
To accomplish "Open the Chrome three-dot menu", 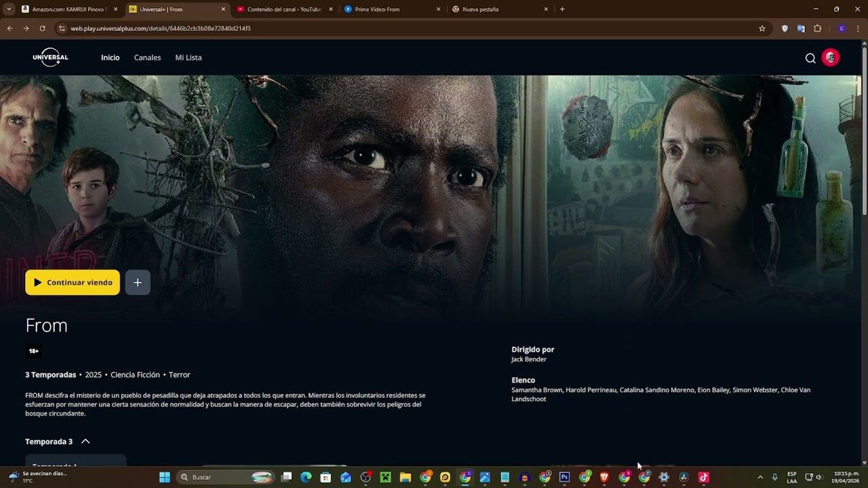I will 858,28.
